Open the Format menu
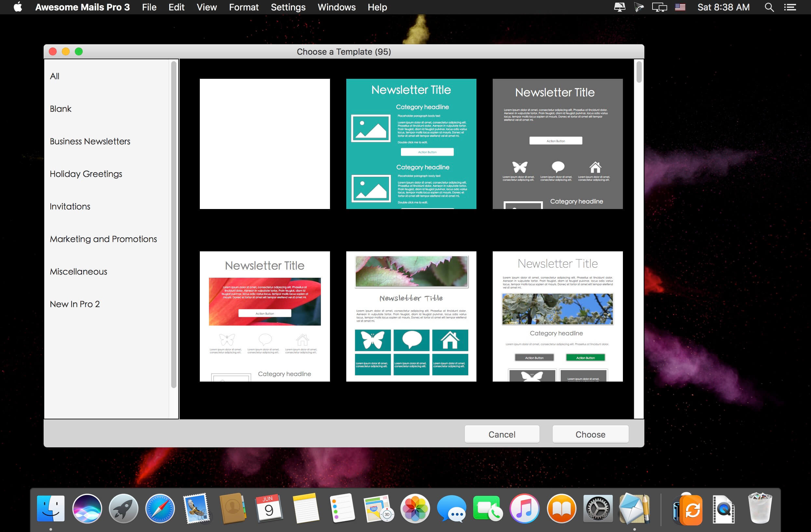 243,7
